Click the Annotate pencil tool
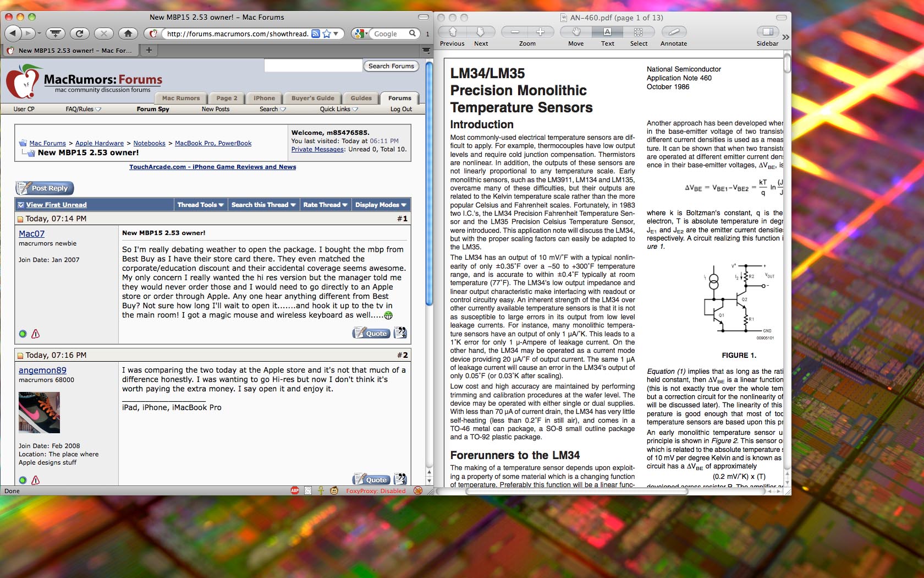This screenshot has width=924, height=578. pos(674,32)
